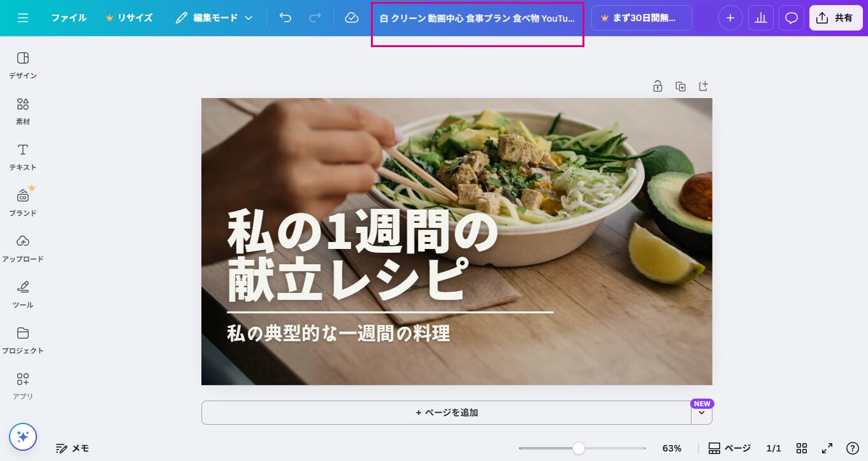Open the アプリ apps panel
This screenshot has height=461, width=868.
(23, 387)
